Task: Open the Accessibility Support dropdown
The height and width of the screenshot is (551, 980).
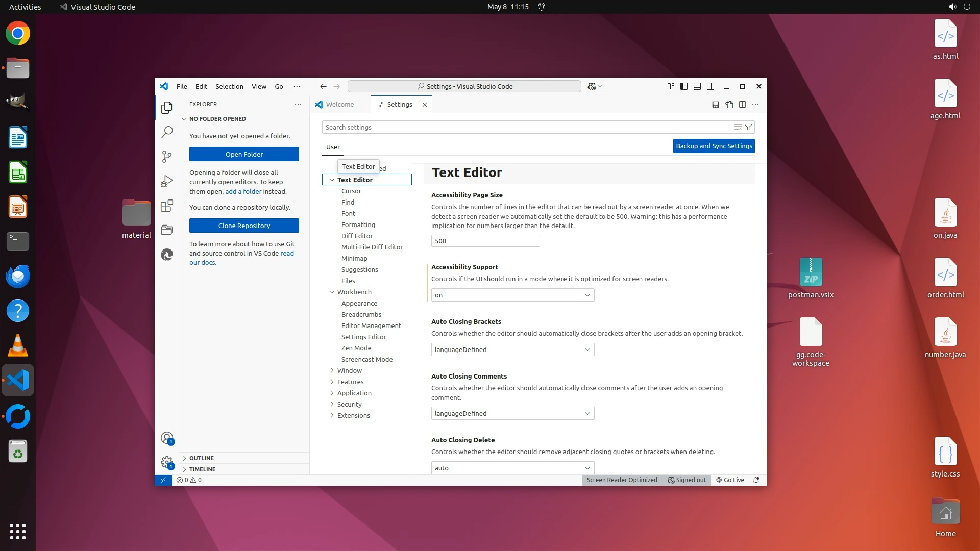Action: point(512,295)
